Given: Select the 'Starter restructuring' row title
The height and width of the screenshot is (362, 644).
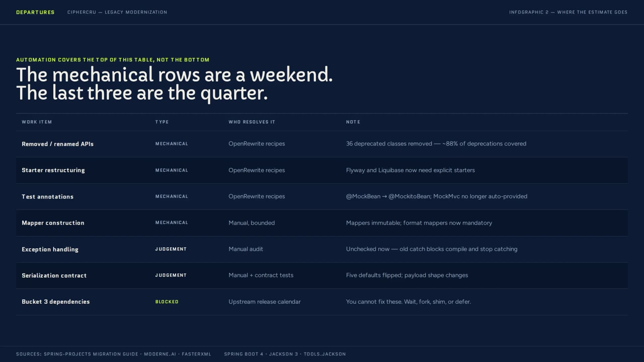Looking at the screenshot, I should pos(53,170).
